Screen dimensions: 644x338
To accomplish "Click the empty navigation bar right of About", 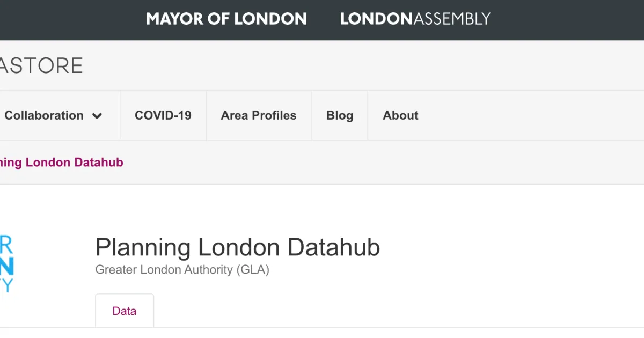I will pos(537,115).
